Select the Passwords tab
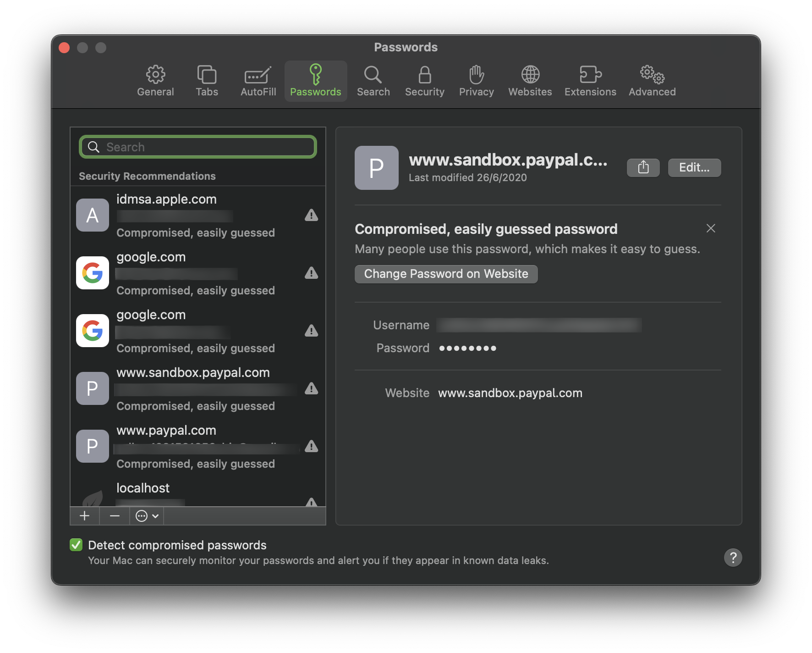812x653 pixels. click(x=316, y=81)
